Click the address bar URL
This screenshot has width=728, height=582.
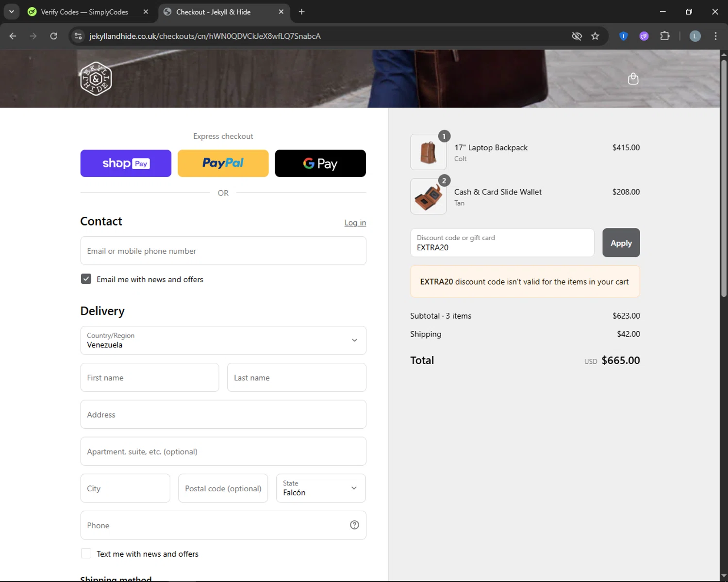pos(205,36)
